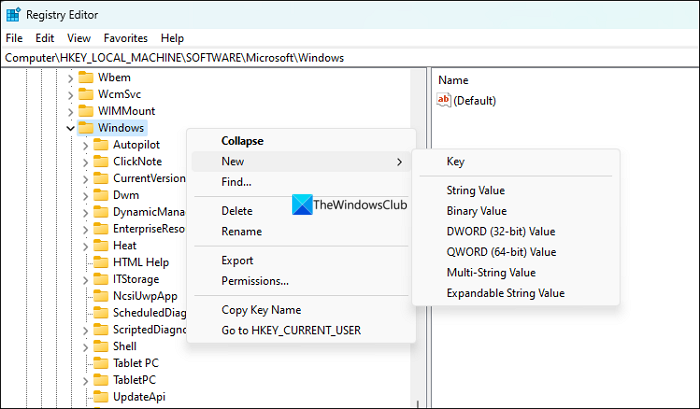Click the Windows key folder icon

pyautogui.click(x=86, y=128)
